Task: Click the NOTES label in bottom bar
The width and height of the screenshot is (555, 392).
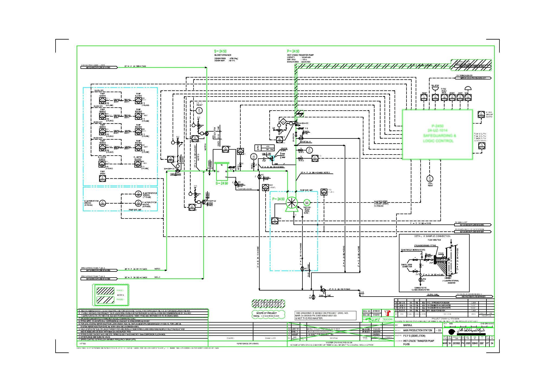Action: (82, 344)
